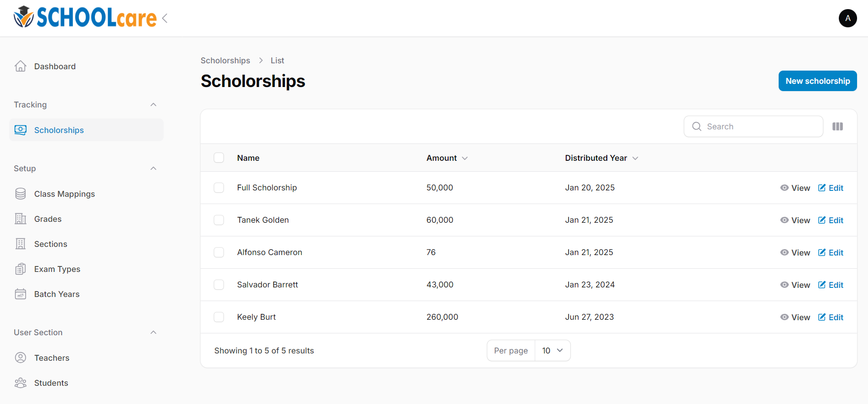This screenshot has height=404, width=868.
Task: Select the Keely Burt row checkbox
Action: (x=219, y=317)
